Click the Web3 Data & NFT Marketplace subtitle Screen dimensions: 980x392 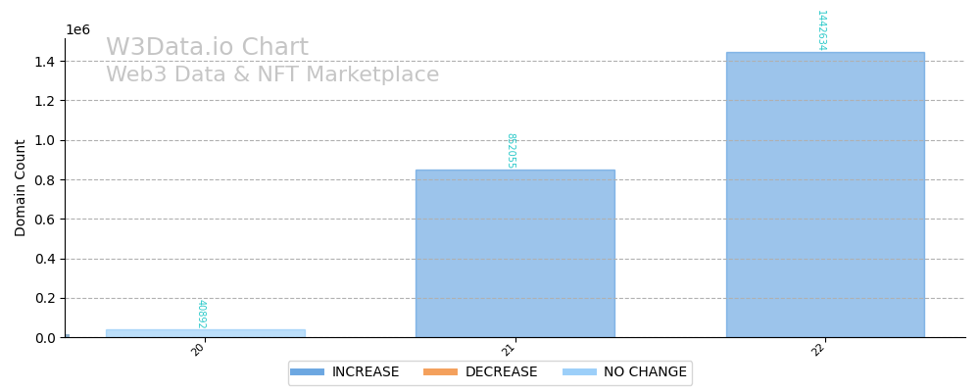pos(272,75)
